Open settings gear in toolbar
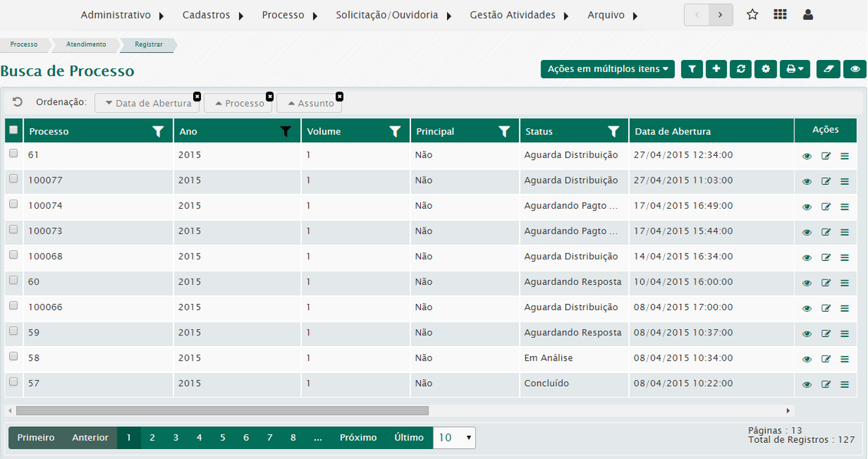Screen dimensions: 868x459 765,69
